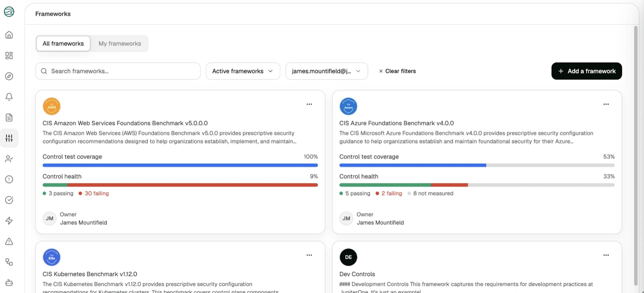Viewport: 644px width, 293px height.
Task: Click the 53% coverage value on Azure card
Action: pyautogui.click(x=609, y=157)
